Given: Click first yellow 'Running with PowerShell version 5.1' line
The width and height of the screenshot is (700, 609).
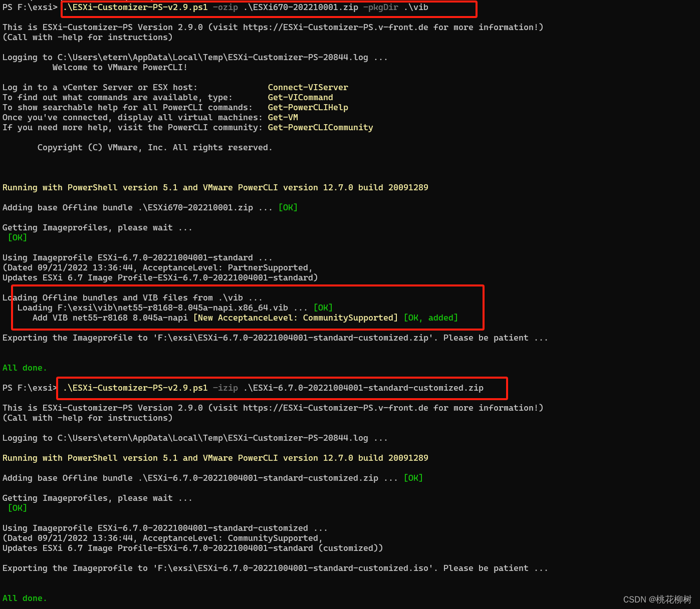Looking at the screenshot, I should click(x=215, y=188).
